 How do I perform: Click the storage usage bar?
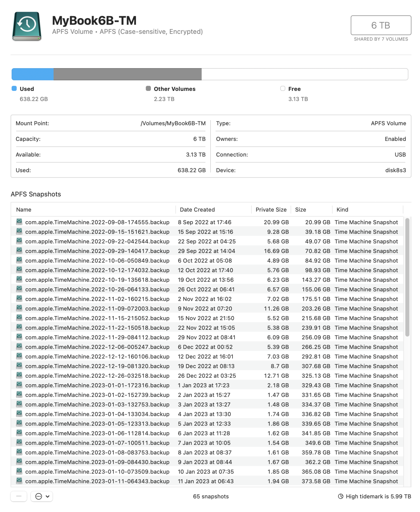[210, 74]
